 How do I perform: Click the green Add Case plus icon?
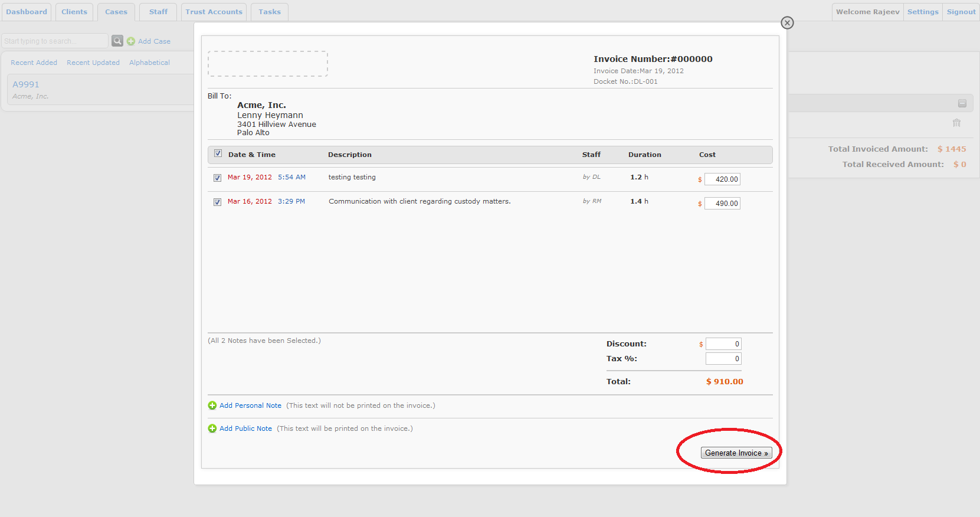pyautogui.click(x=131, y=41)
